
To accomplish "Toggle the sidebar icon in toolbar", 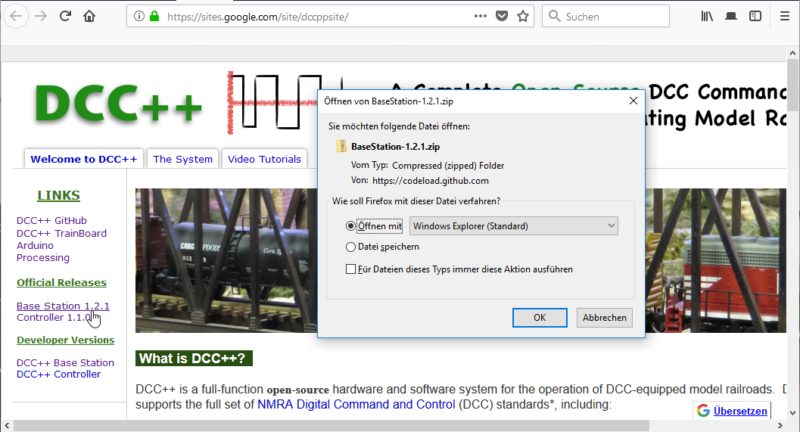I will pos(755,16).
